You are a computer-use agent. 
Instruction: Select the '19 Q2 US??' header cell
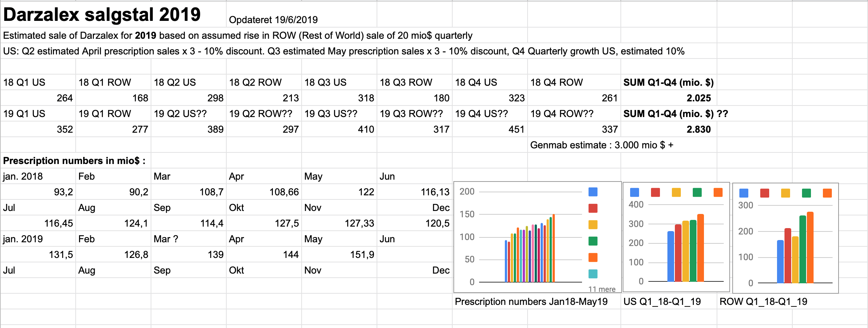[189, 113]
